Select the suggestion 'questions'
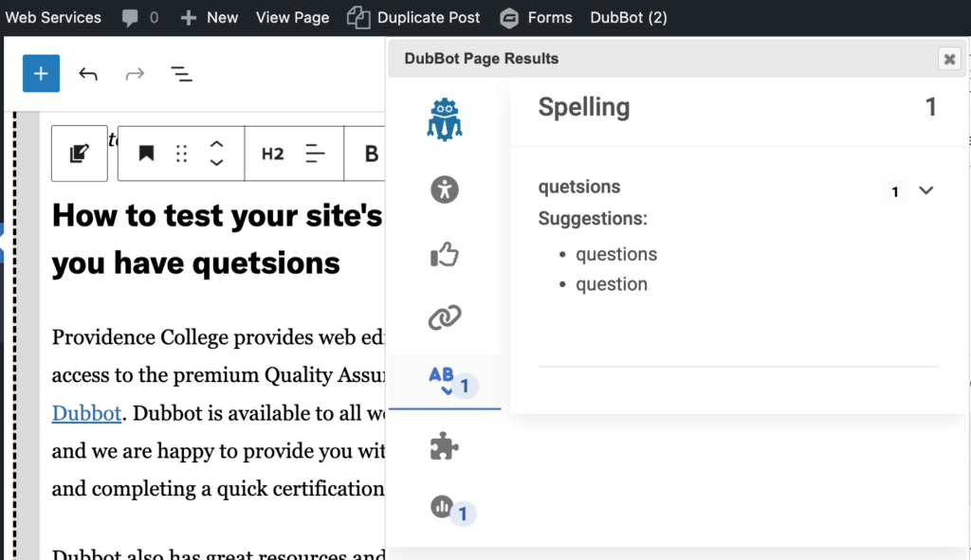The width and height of the screenshot is (971, 560). tap(616, 254)
